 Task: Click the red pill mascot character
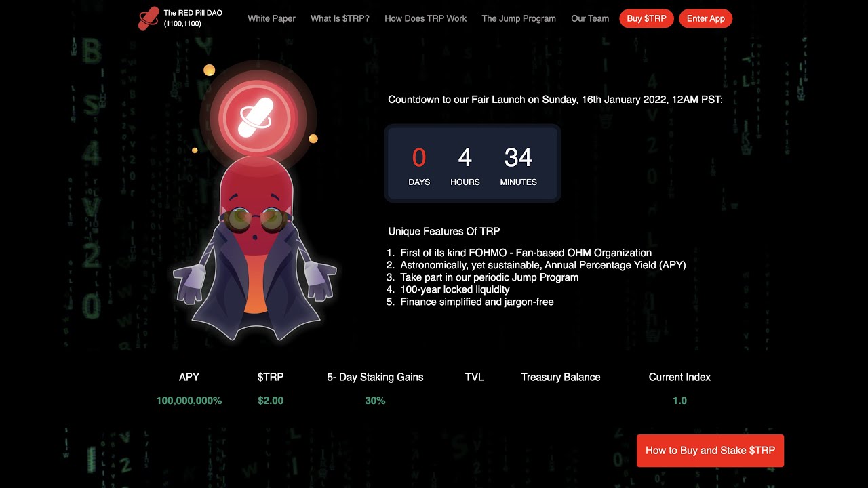[255, 247]
